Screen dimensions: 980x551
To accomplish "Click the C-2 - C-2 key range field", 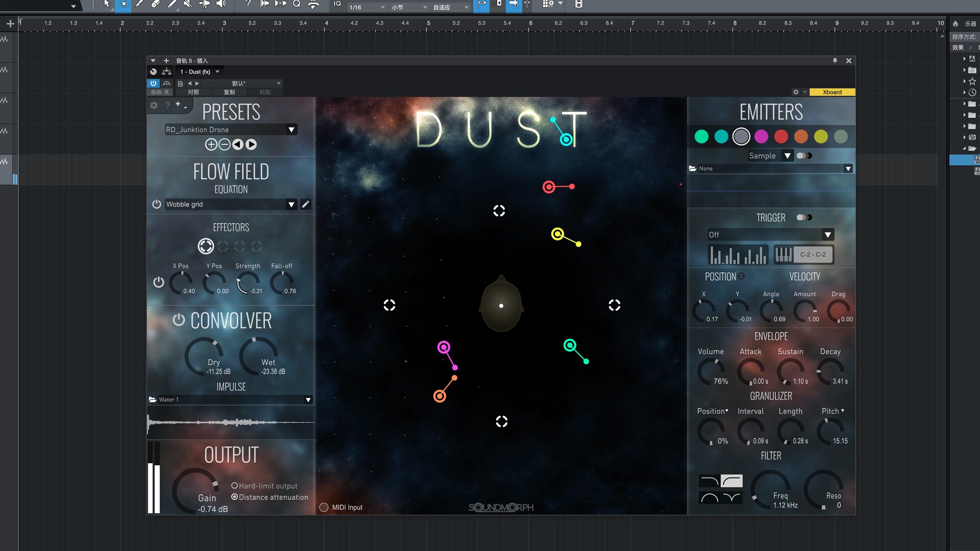I will 813,255.
